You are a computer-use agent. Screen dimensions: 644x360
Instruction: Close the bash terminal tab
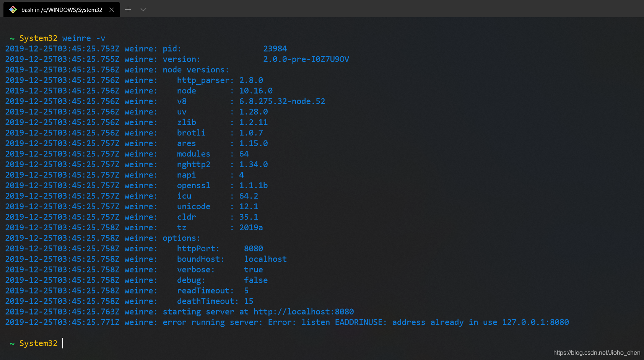point(112,10)
